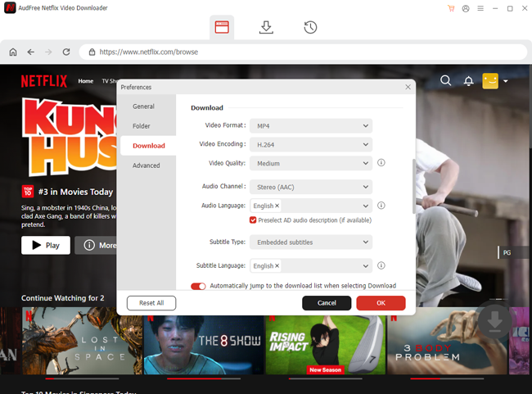
Task: Click the floating round download button
Action: (x=494, y=321)
